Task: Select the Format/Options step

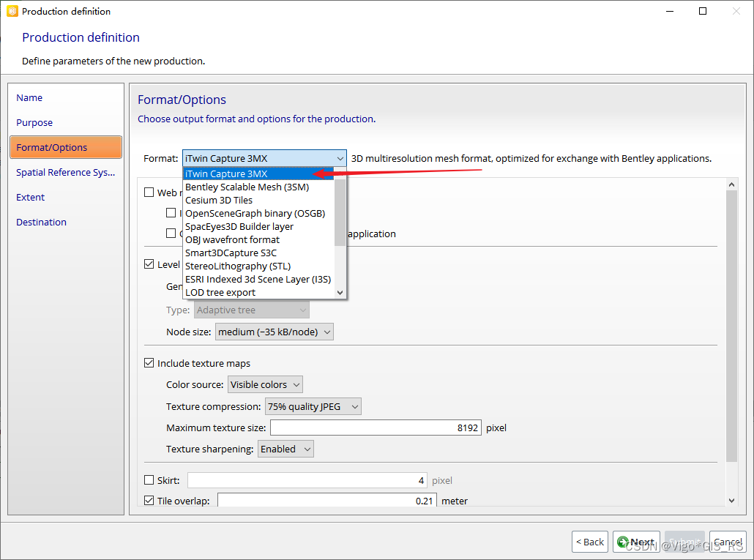Action: click(x=66, y=147)
